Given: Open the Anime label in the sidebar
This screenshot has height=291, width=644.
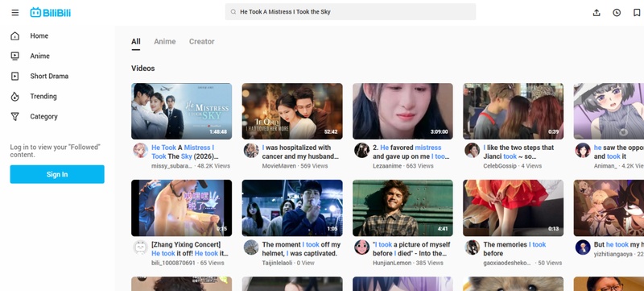Looking at the screenshot, I should [39, 56].
